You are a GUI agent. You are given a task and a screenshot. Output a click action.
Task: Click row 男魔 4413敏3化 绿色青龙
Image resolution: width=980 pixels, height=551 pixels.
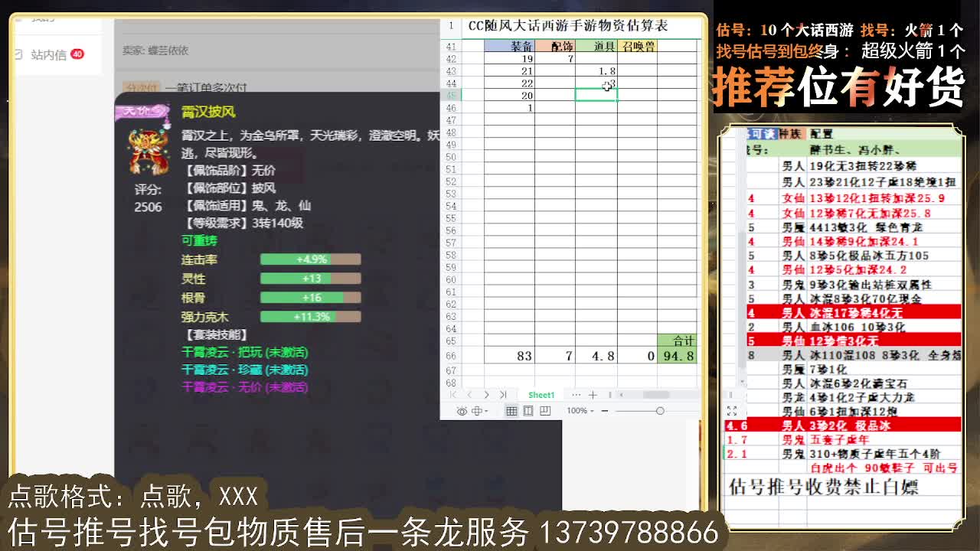coord(854,227)
